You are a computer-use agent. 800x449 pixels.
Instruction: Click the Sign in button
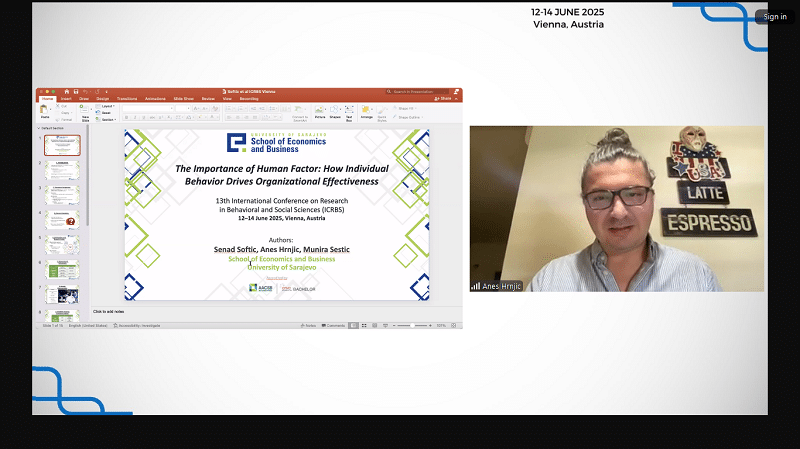point(774,16)
